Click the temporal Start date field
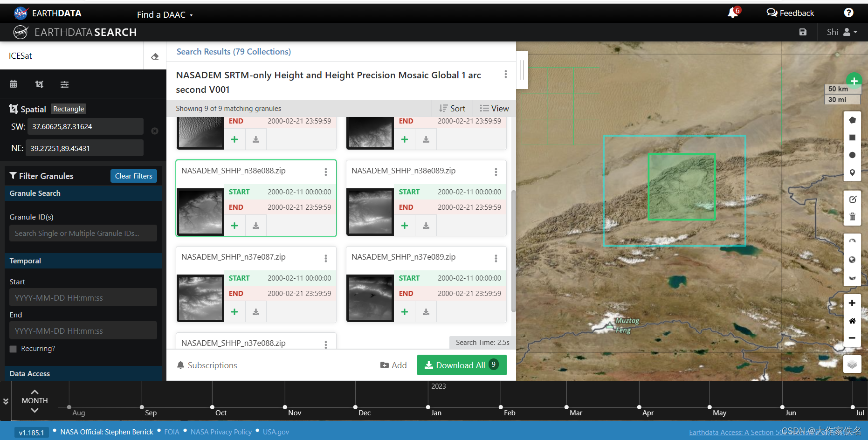Screen dimensions: 868x440 pyautogui.click(x=83, y=297)
